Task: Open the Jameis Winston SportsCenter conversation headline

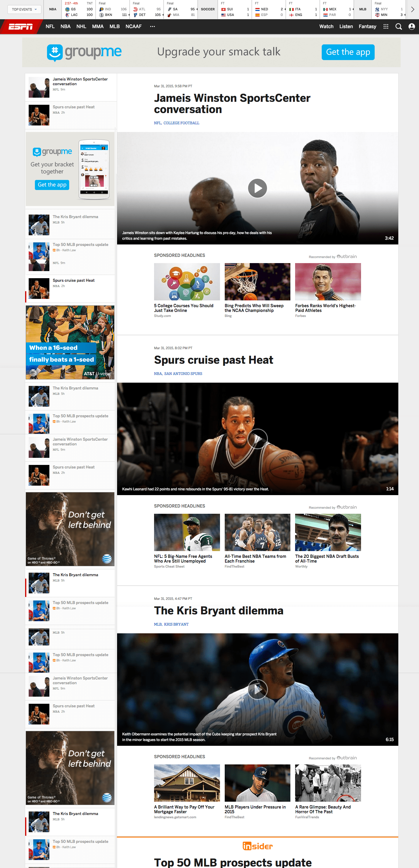Action: 232,104
